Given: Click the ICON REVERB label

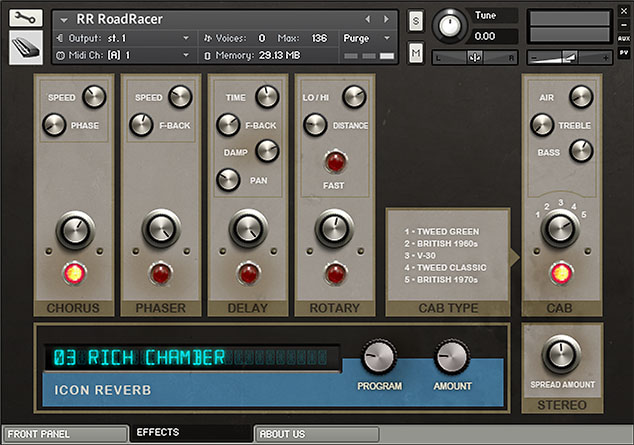Looking at the screenshot, I should coord(103,390).
